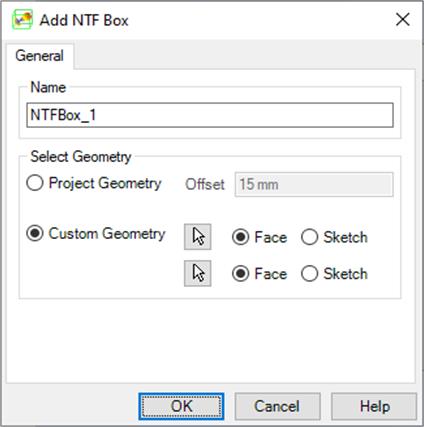
Task: Click the Cancel button
Action: 277,406
